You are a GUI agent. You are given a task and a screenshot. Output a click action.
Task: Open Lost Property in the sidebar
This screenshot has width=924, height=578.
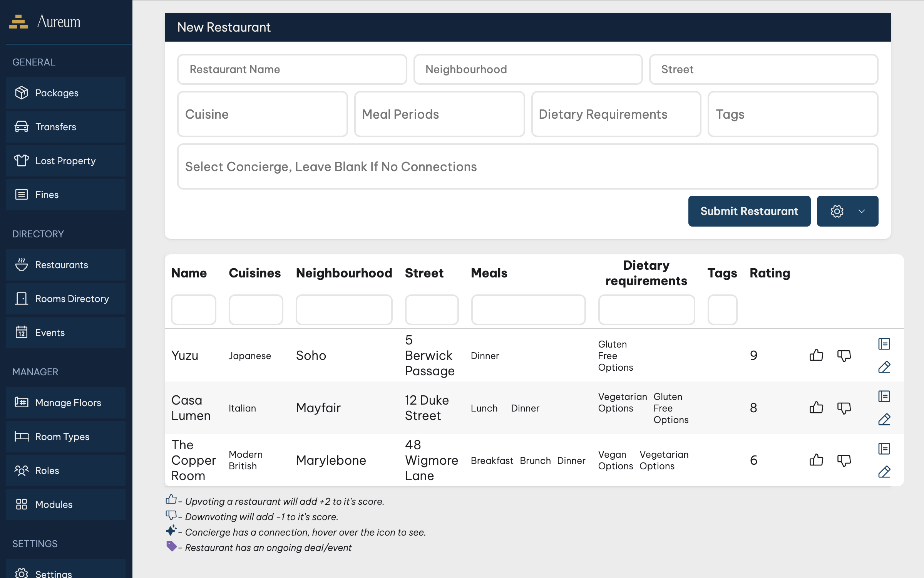[x=66, y=161]
